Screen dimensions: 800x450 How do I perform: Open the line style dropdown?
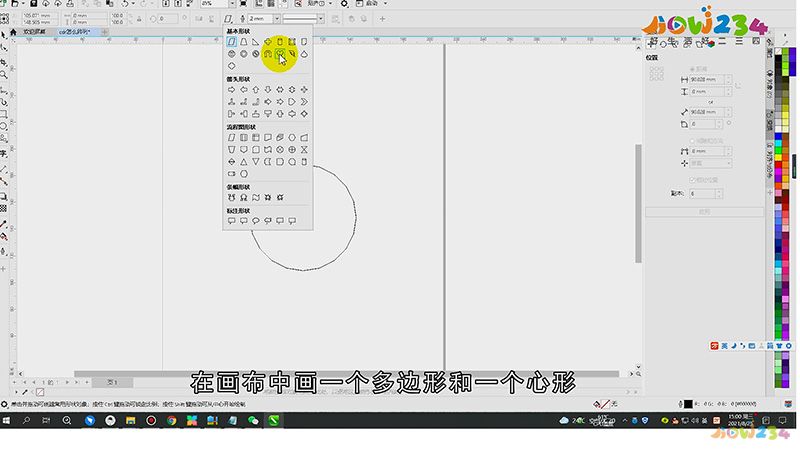321,19
